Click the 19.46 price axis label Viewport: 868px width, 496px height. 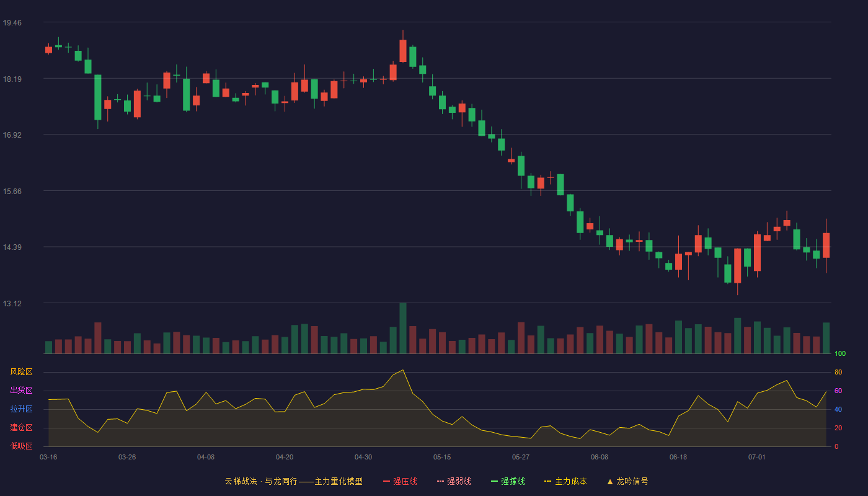coord(12,23)
